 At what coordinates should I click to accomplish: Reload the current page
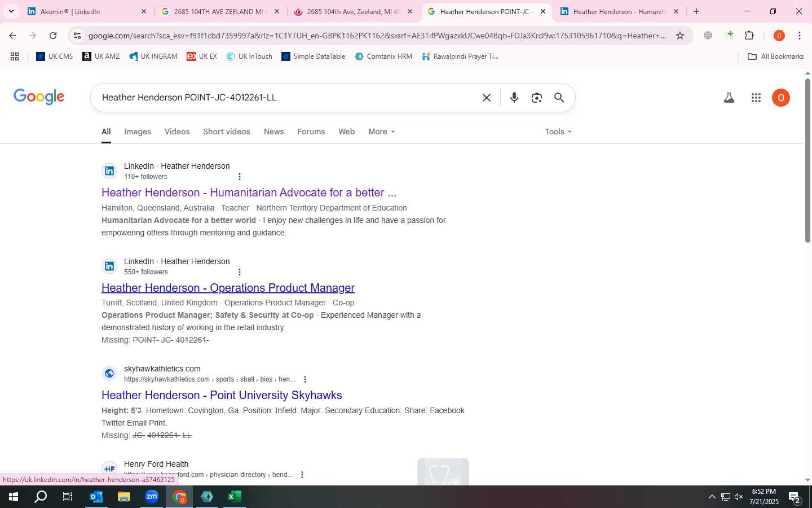[x=53, y=36]
